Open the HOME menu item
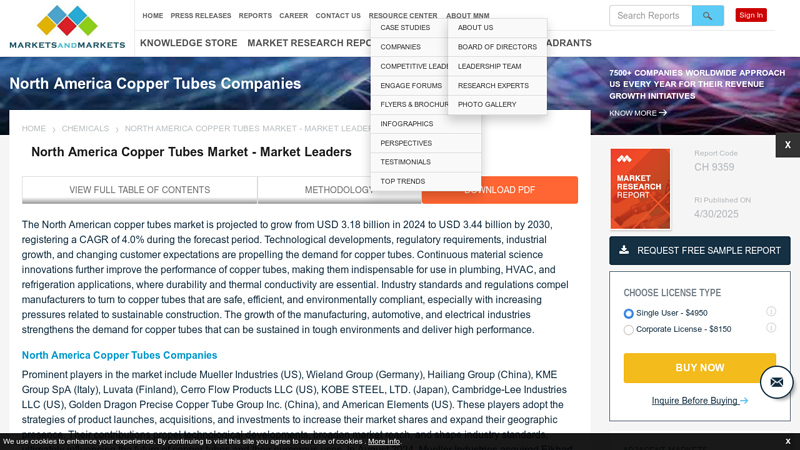This screenshot has width=800, height=450. tap(153, 16)
